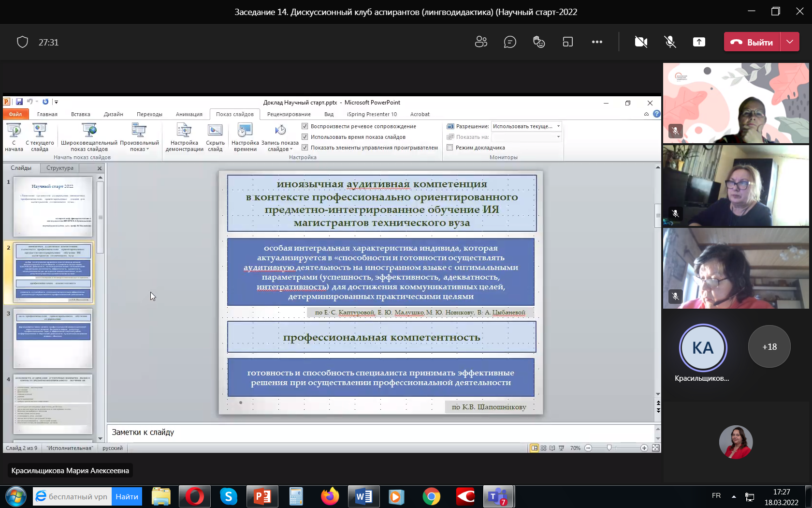Click the zoom slider in status bar
Screen dimensions: 812x508
[x=609, y=448]
